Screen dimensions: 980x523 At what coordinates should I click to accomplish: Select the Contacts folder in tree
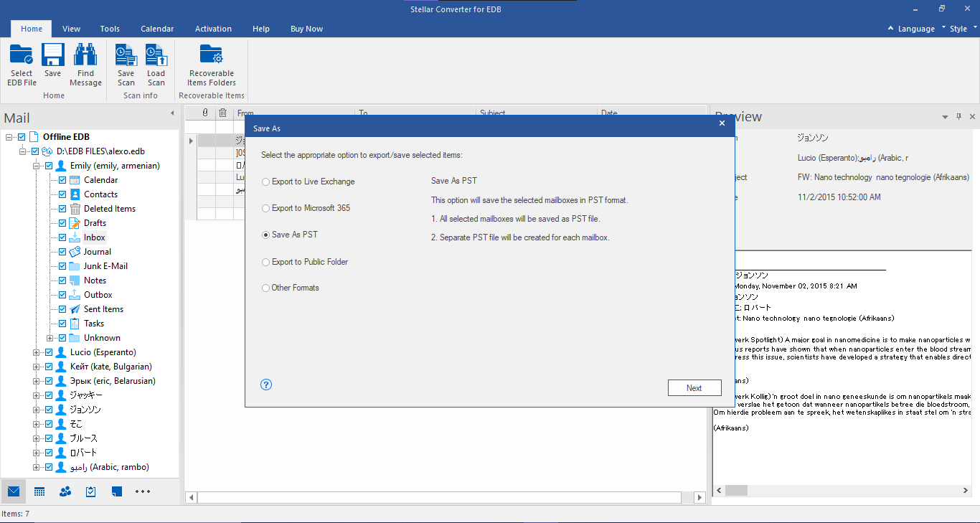tap(100, 194)
